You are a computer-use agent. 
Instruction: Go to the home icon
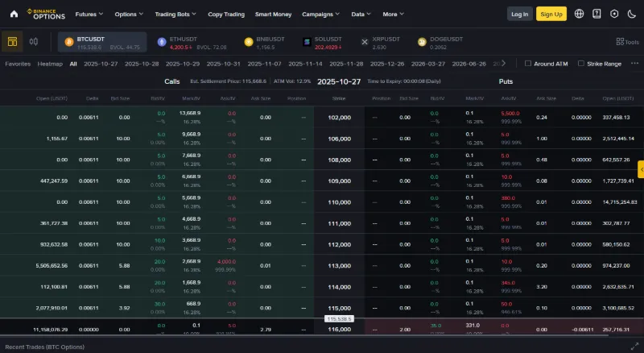[x=14, y=14]
